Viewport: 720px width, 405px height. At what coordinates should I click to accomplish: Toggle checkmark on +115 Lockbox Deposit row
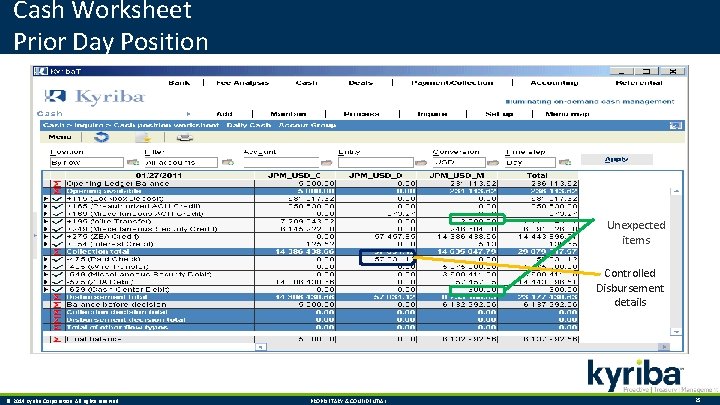pyautogui.click(x=57, y=198)
